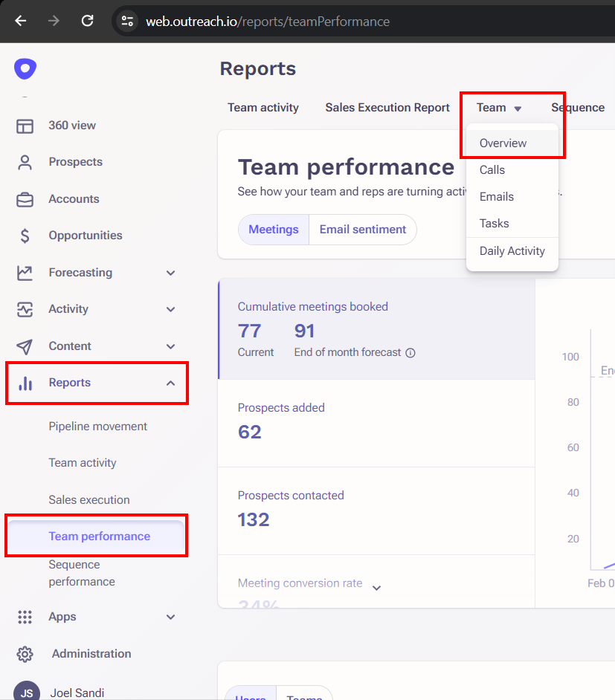Viewport: 615px width, 700px height.
Task: Collapse the Activity sidebar section
Action: 170,309
